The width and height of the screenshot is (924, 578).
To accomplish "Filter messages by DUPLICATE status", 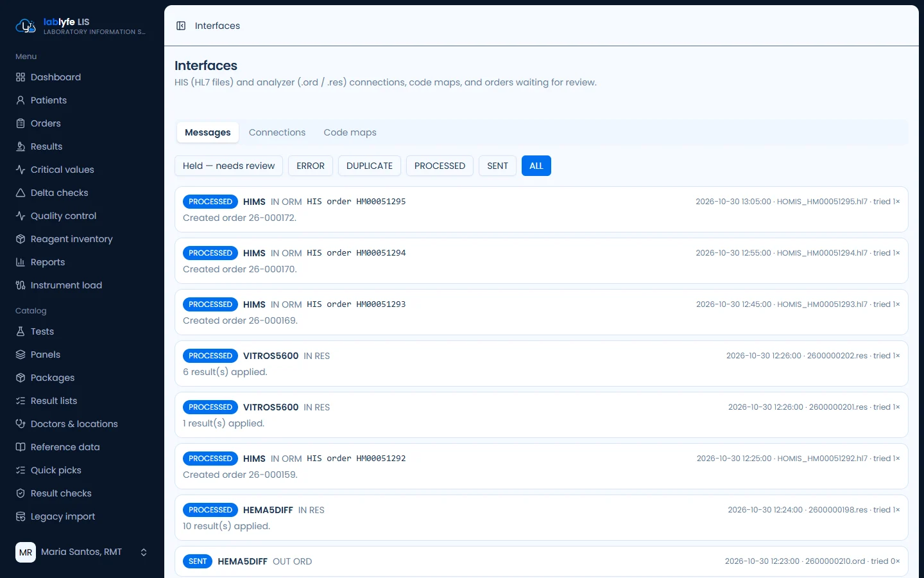I will point(370,166).
